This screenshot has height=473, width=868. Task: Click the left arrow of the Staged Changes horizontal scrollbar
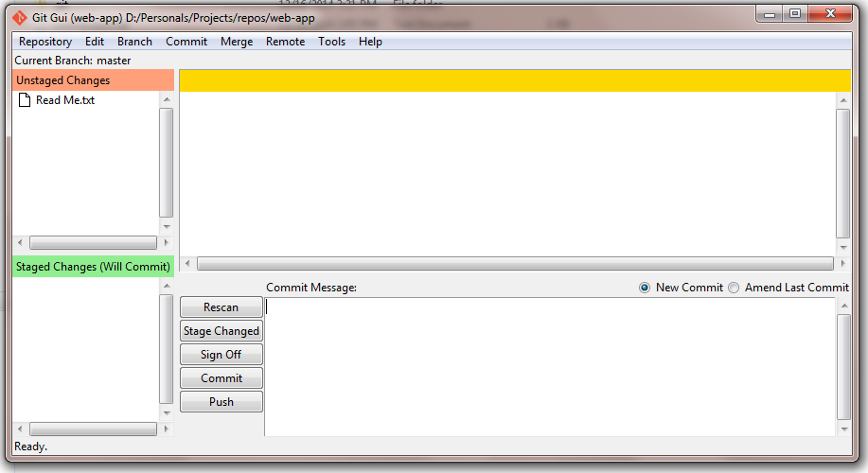[20, 429]
